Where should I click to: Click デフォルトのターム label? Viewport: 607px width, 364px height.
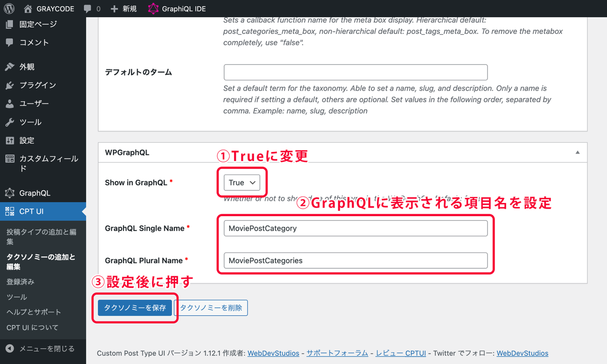[138, 72]
